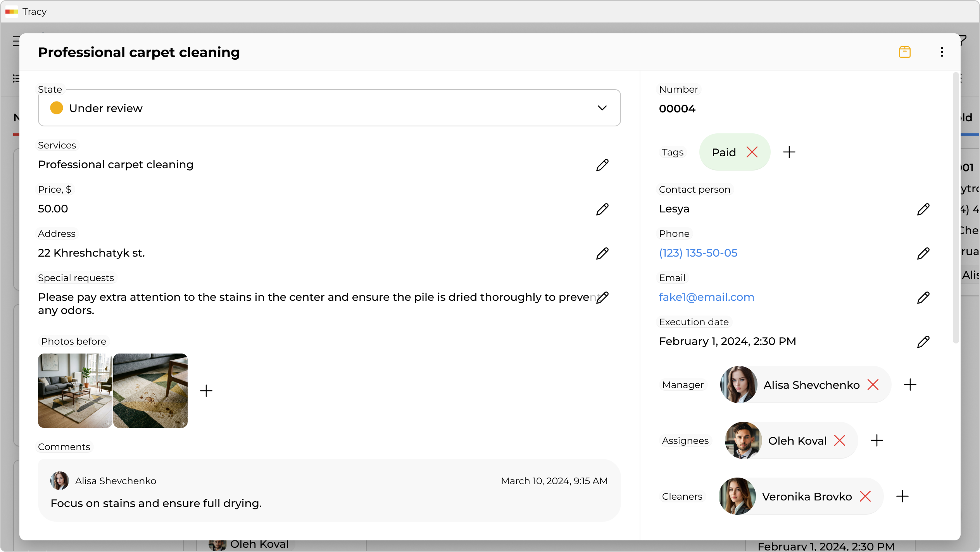The height and width of the screenshot is (552, 980).
Task: Expand State list via chevron arrow
Action: pos(602,108)
